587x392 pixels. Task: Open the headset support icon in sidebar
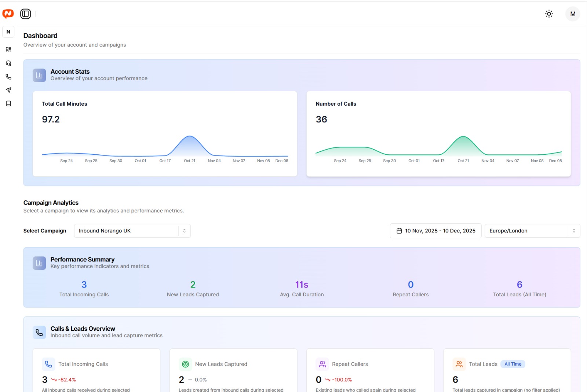[8, 63]
